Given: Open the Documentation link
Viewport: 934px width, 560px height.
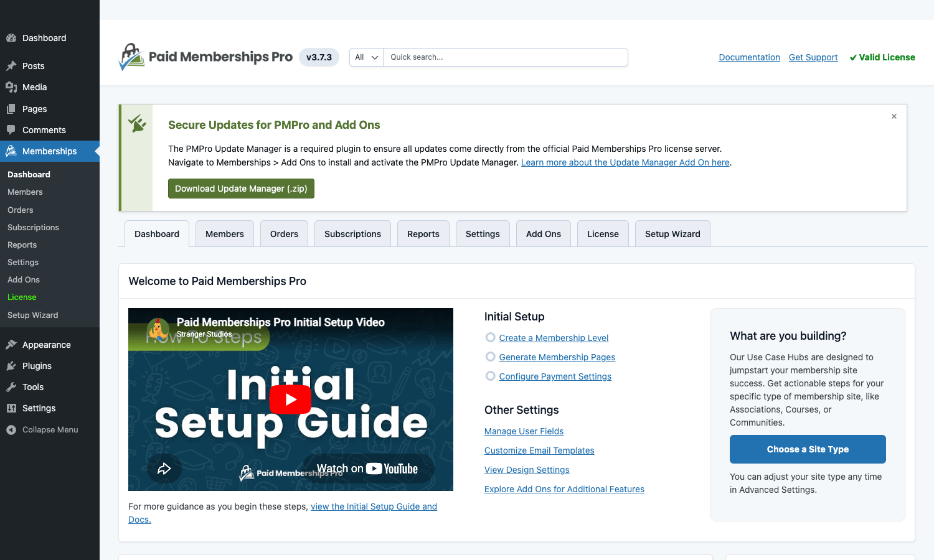Looking at the screenshot, I should tap(749, 57).
